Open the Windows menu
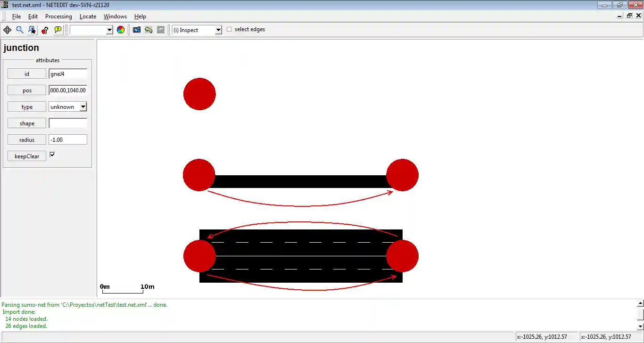644x343 pixels. coord(115,16)
